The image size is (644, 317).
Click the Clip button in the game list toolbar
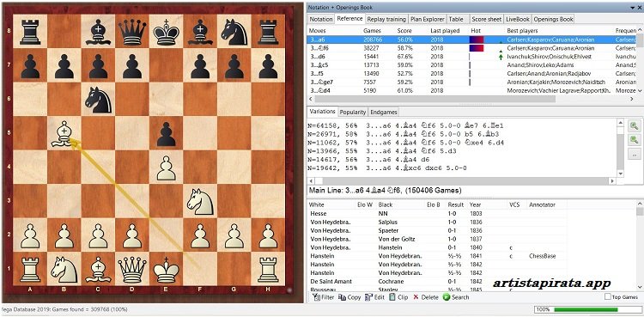(x=398, y=297)
